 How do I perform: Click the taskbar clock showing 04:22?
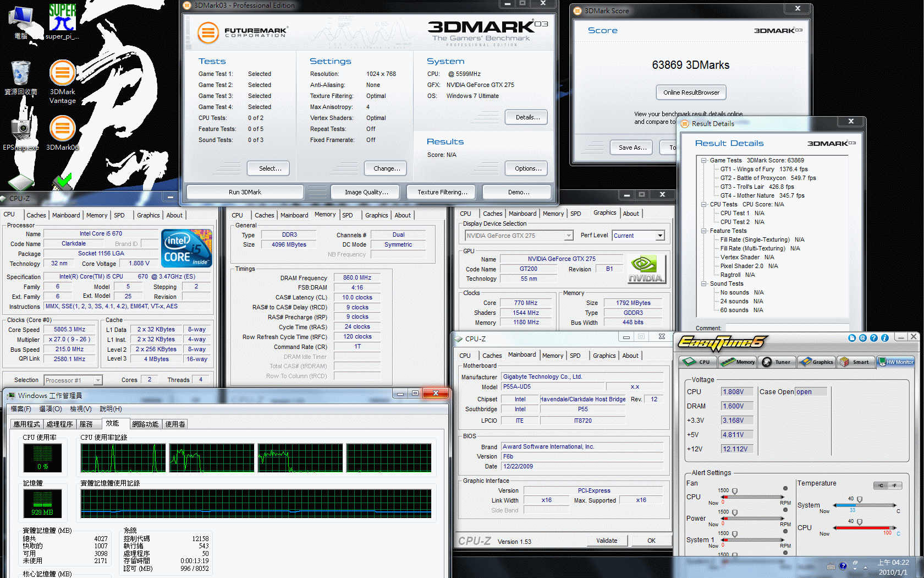pos(893,567)
